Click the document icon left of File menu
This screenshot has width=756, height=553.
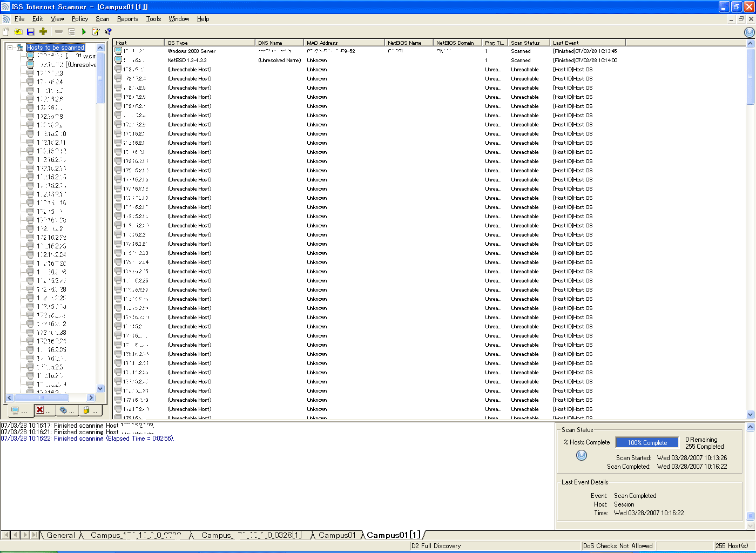click(6, 19)
